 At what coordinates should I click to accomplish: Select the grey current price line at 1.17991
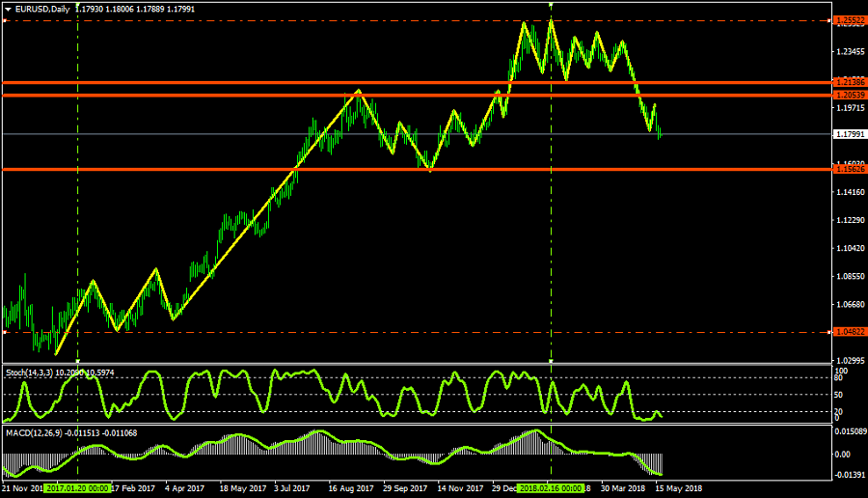tap(418, 134)
